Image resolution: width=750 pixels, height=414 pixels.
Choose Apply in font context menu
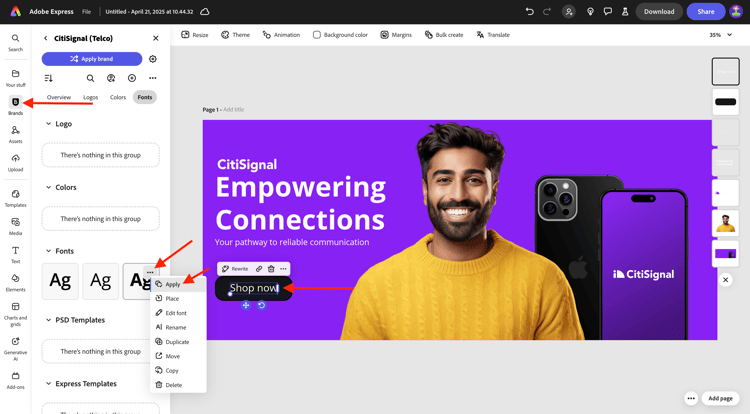point(178,284)
